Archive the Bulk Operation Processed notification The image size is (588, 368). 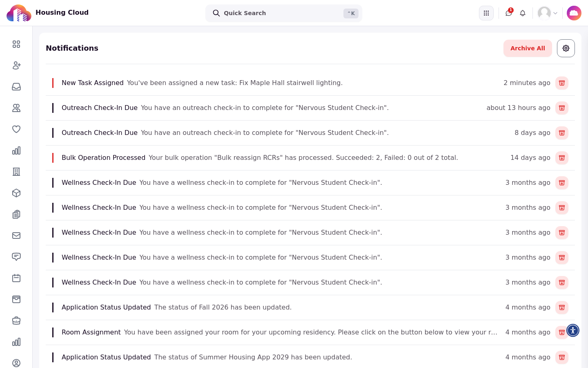click(562, 158)
